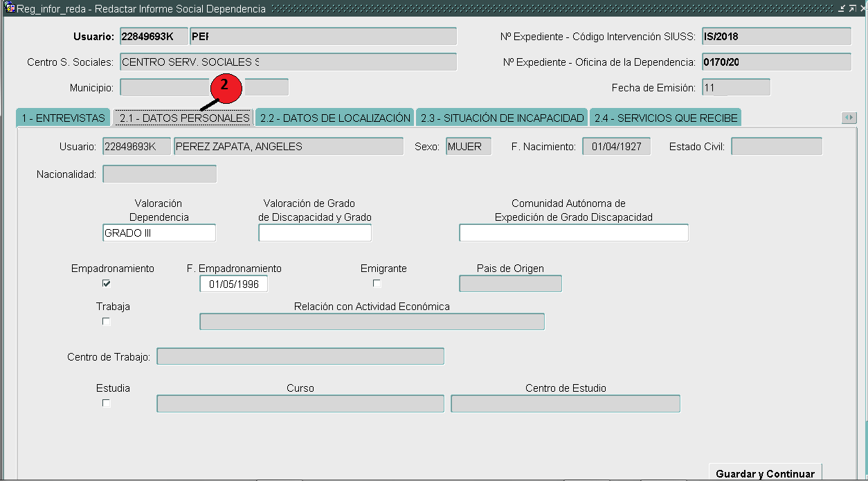
Task: Click the tab scroll arrows button
Action: pos(849,118)
